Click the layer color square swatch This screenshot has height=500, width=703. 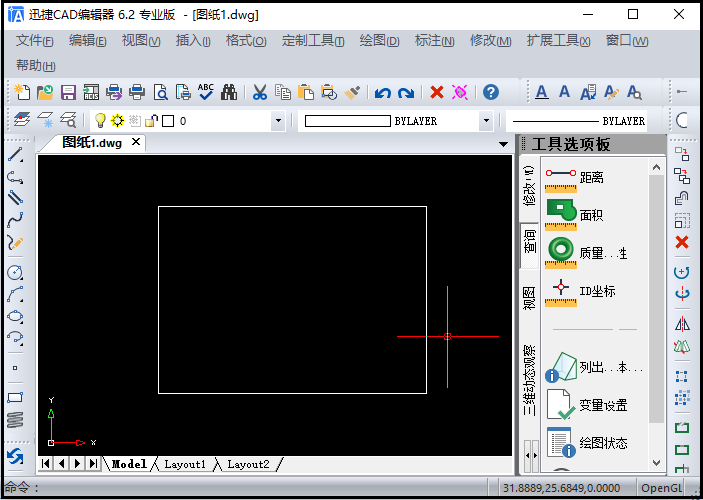[x=168, y=121]
